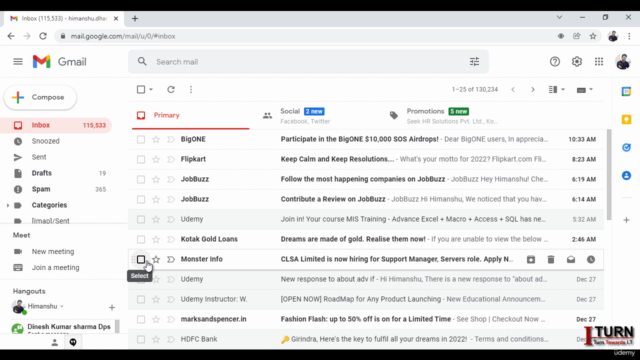Mark Kotak Gold Loans email as important
The width and height of the screenshot is (640, 360).
171,240
